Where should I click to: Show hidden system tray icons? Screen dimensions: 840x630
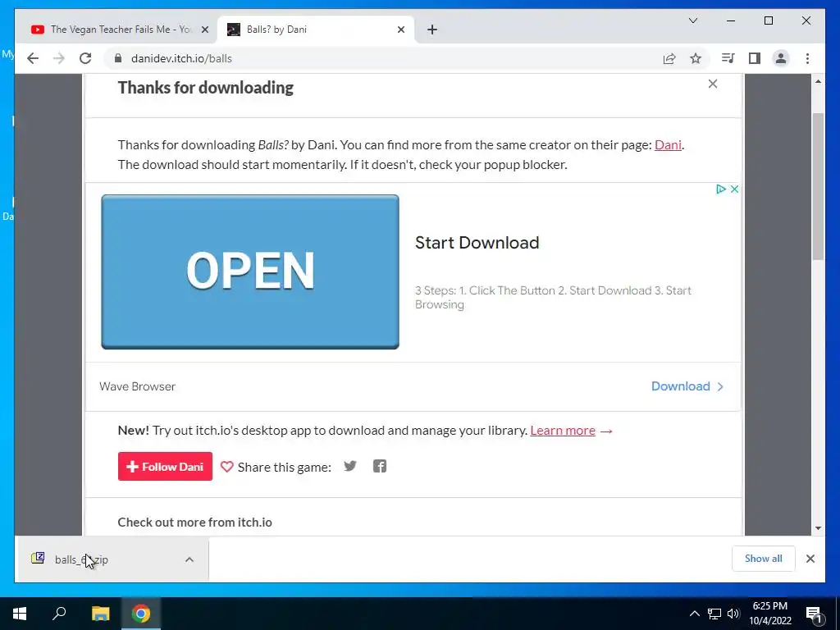(694, 614)
